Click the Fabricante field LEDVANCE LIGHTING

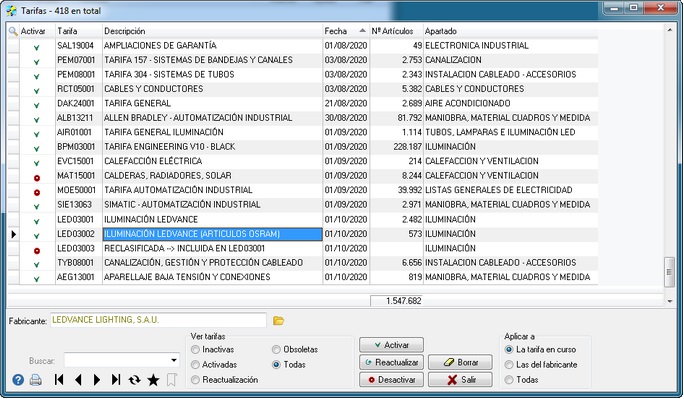(x=158, y=320)
